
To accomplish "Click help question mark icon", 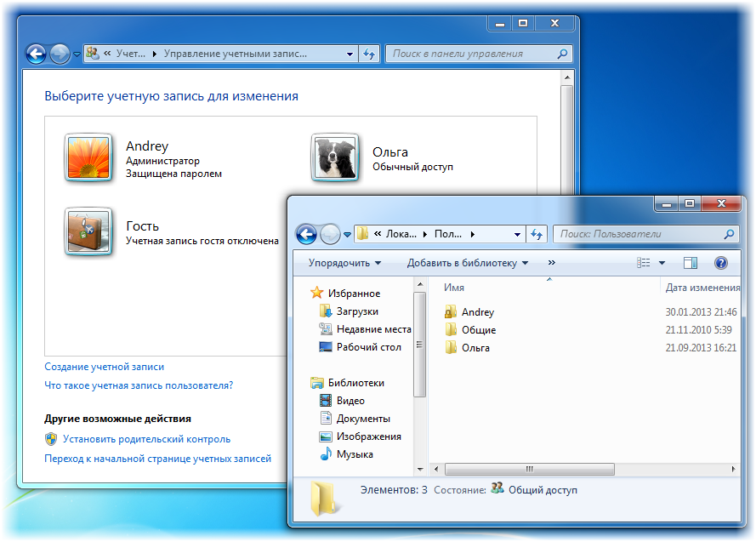I will (x=721, y=263).
